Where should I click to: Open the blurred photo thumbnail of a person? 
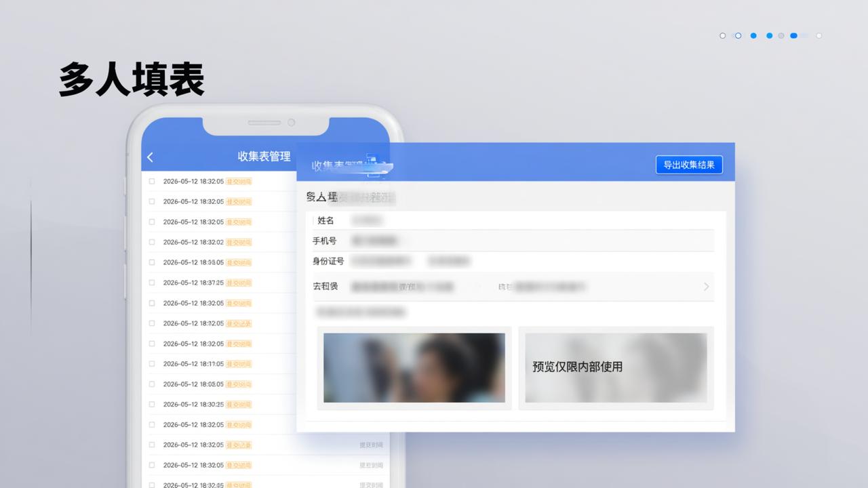click(x=414, y=368)
